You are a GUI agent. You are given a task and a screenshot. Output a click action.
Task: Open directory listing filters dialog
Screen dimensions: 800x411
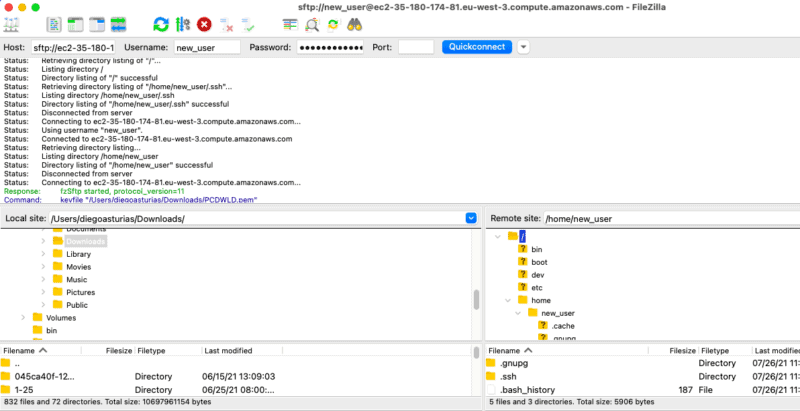click(x=290, y=24)
